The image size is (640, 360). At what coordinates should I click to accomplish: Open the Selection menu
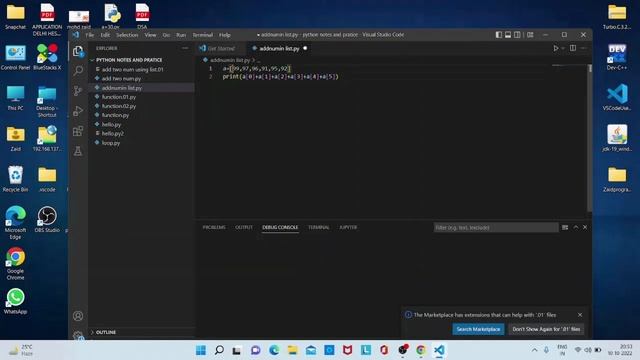pyautogui.click(x=127, y=35)
